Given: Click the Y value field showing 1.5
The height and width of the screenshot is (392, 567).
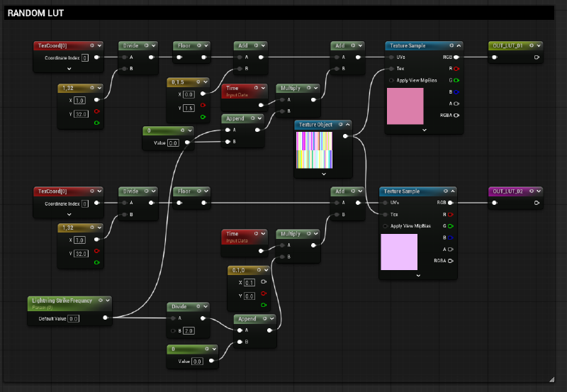Looking at the screenshot, I should point(189,107).
